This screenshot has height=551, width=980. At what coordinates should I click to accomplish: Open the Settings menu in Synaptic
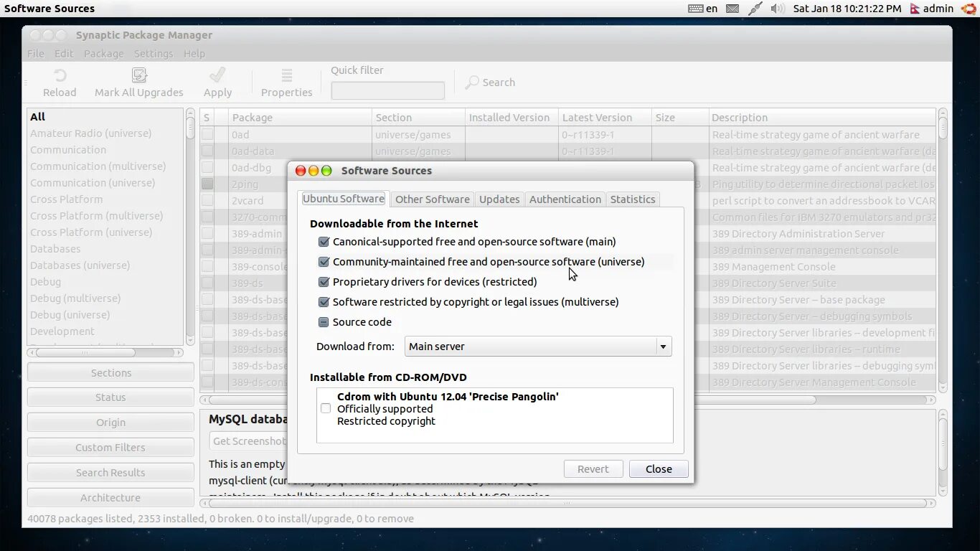click(x=154, y=54)
